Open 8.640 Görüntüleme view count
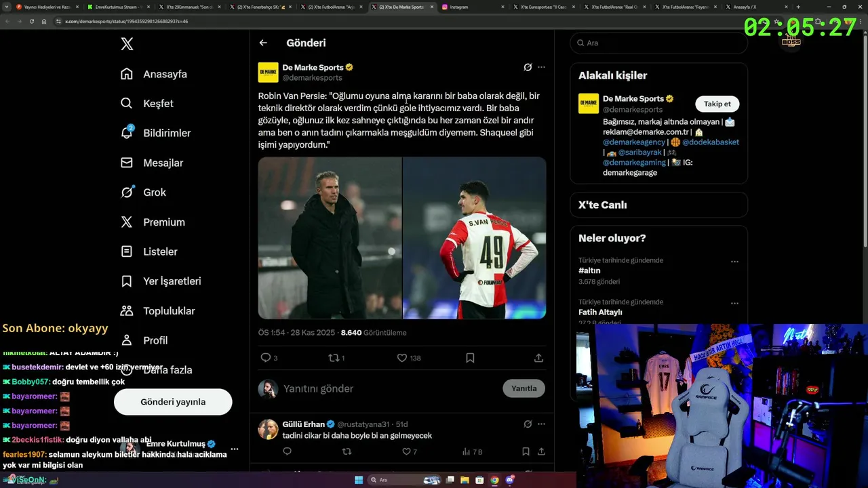The width and height of the screenshot is (868, 488). tap(374, 333)
